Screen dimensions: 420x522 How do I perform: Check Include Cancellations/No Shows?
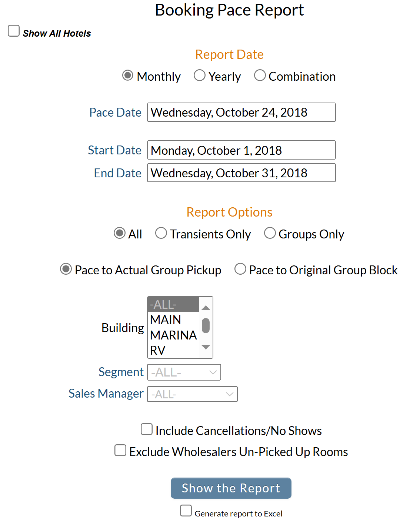pyautogui.click(x=147, y=429)
